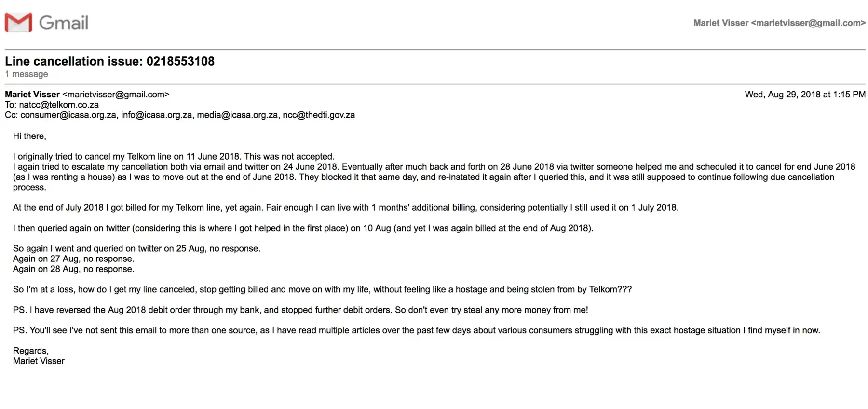
Task: Click the line 'Again on 28 Aug, no response.'
Action: pyautogui.click(x=73, y=269)
